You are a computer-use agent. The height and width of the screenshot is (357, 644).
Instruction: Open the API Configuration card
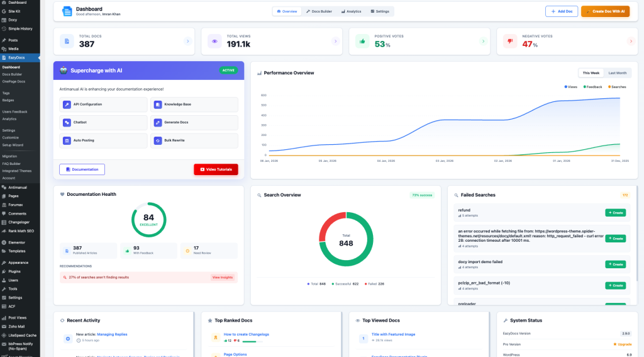pos(103,105)
